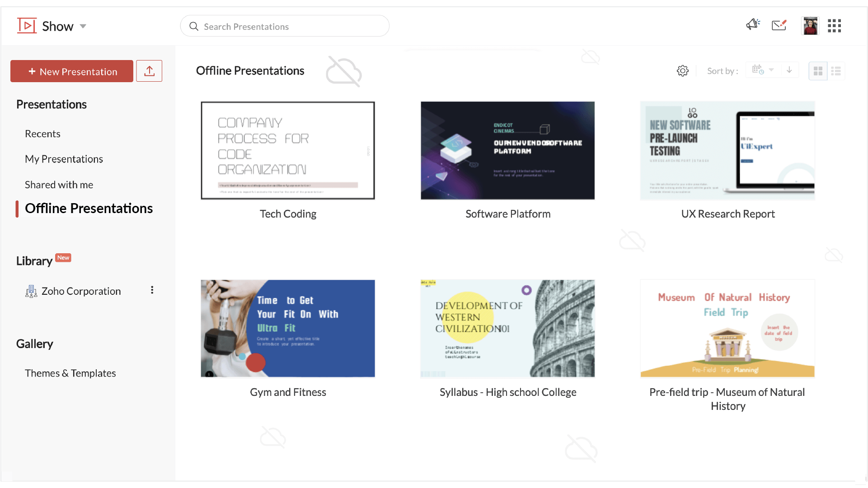The height and width of the screenshot is (488, 868).
Task: Select Themes and Templates from Gallery
Action: pyautogui.click(x=70, y=373)
